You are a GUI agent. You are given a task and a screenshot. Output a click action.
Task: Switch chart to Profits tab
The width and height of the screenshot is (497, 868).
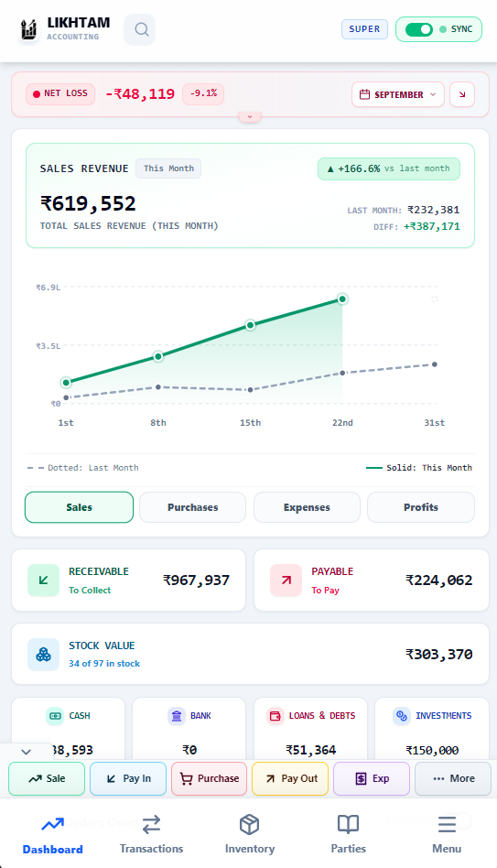tap(421, 507)
